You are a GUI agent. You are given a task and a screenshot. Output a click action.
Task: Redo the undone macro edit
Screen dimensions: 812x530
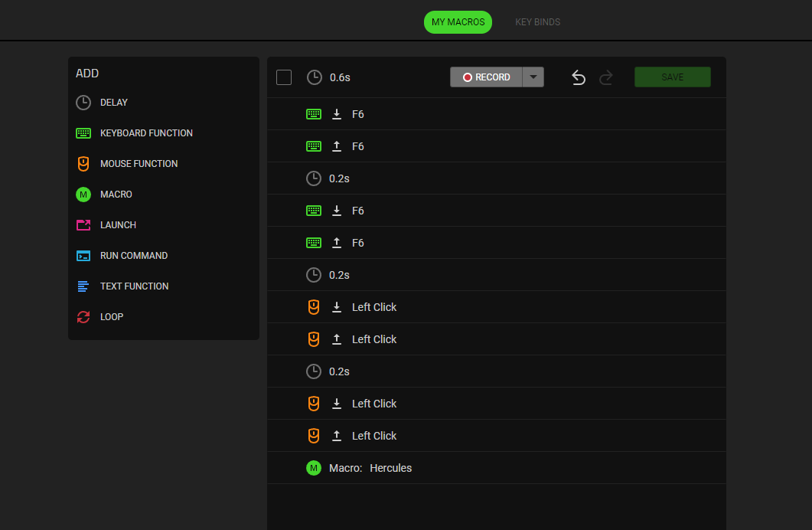[x=606, y=77]
